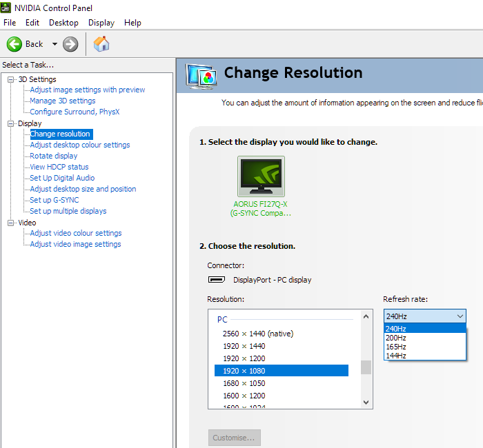Image resolution: width=483 pixels, height=448 pixels.
Task: Open the Edit menu
Action: (32, 23)
